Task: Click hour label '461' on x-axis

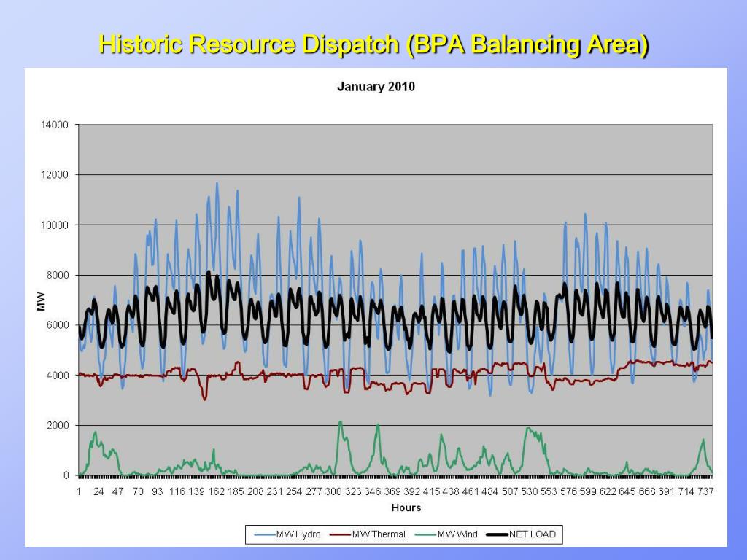Action: pos(471,491)
